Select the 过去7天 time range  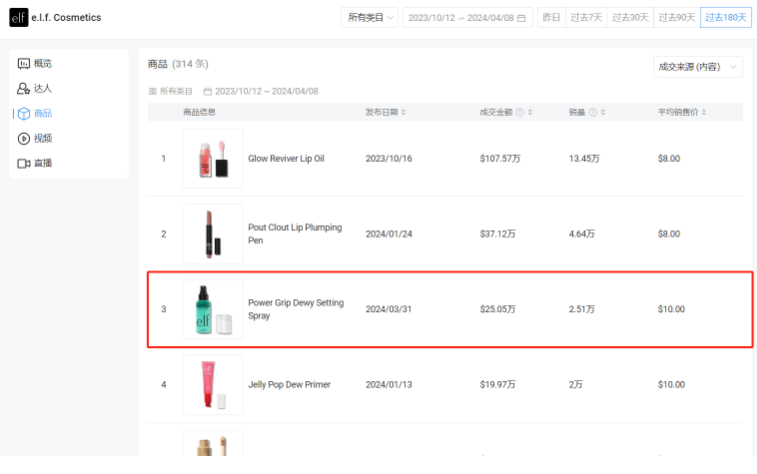click(586, 18)
